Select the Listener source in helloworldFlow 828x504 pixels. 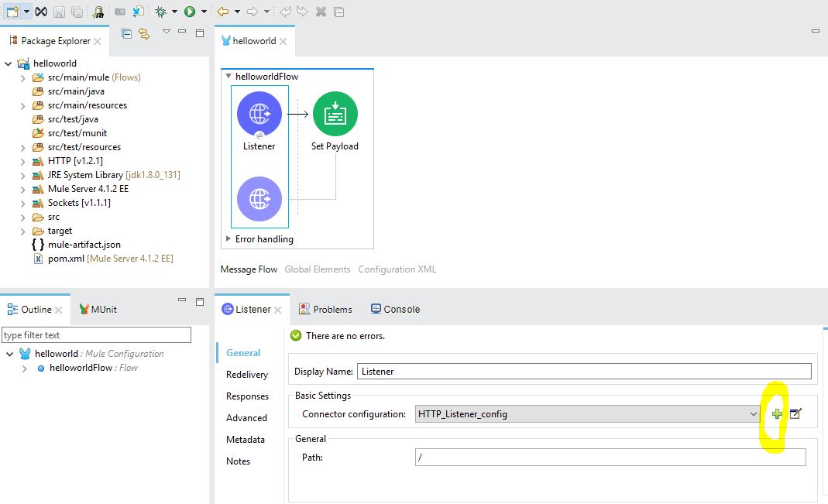[259, 115]
